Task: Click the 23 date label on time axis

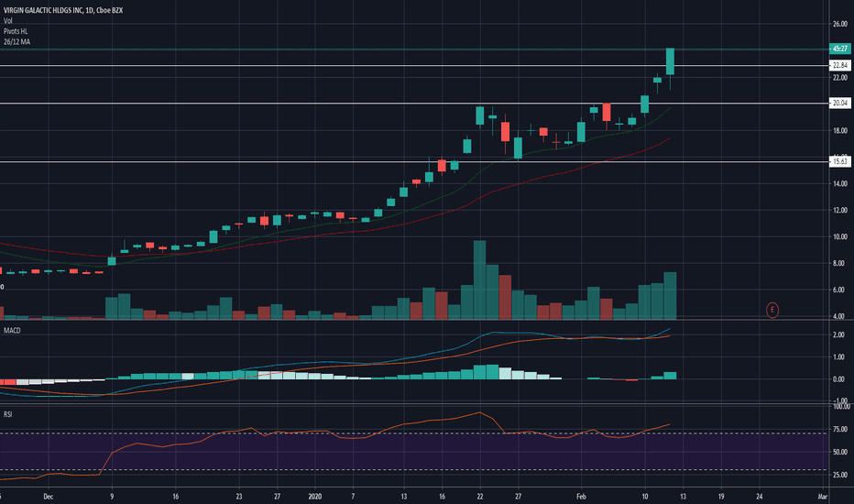Action: coord(239,497)
